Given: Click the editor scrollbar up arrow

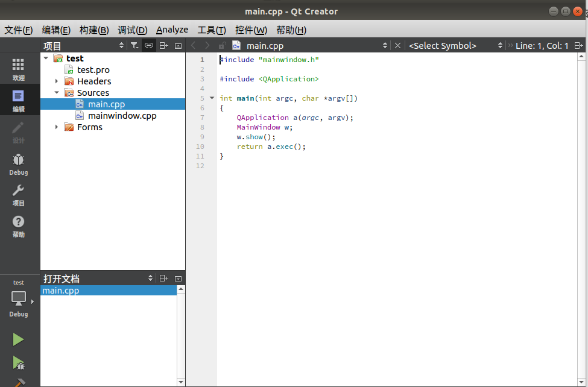Looking at the screenshot, I should (581, 57).
